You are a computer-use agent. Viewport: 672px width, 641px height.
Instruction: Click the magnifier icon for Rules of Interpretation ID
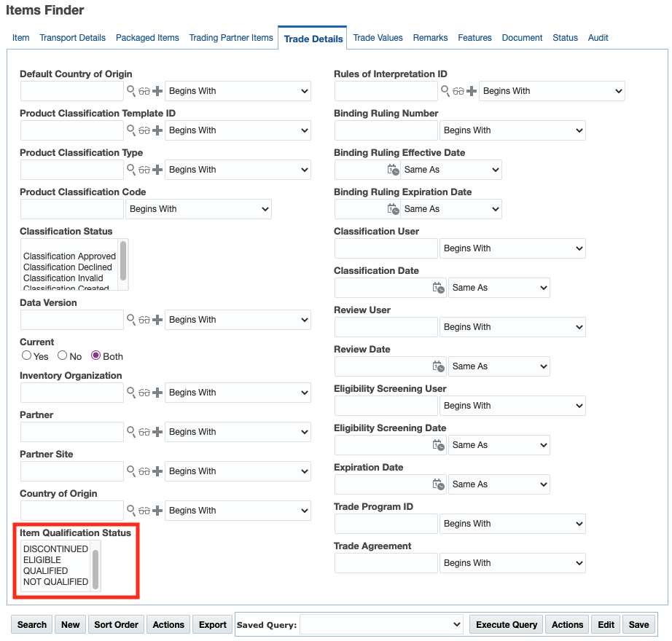pyautogui.click(x=445, y=91)
